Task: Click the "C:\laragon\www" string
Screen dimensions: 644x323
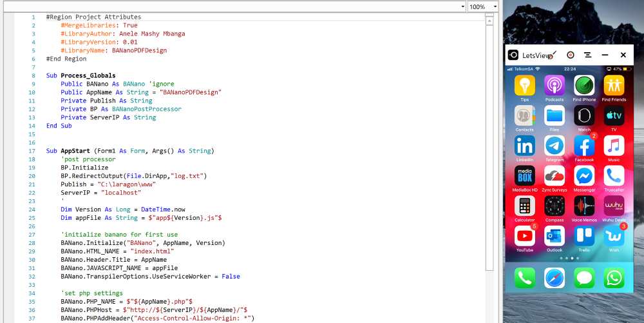Action: [x=126, y=184]
